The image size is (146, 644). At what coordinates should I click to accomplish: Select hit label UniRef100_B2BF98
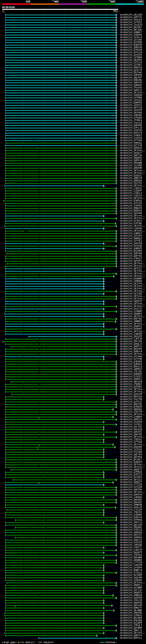131,45
